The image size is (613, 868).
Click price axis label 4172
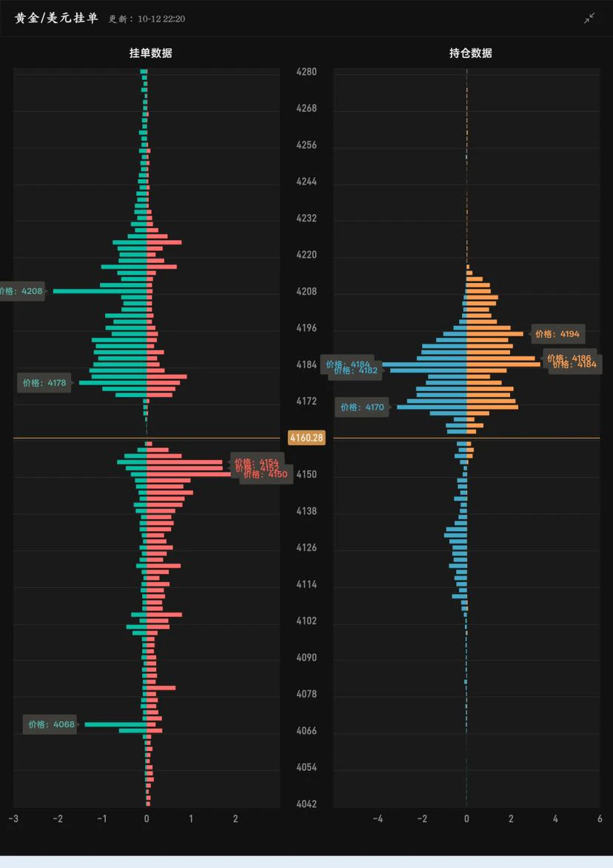point(306,401)
